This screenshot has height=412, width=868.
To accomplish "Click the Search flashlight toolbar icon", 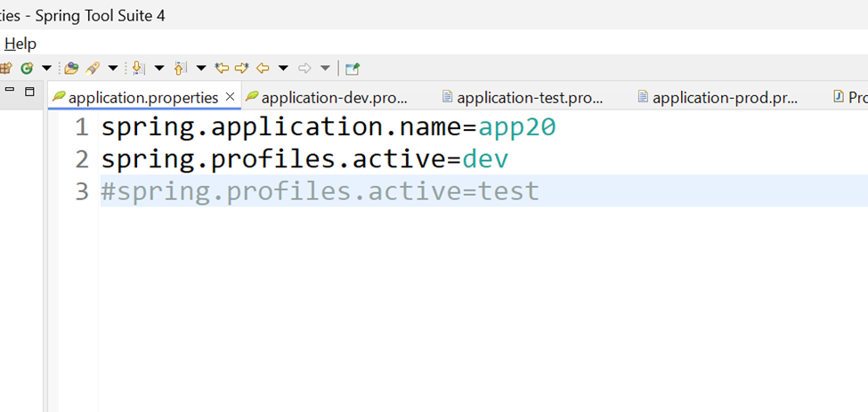I will [x=92, y=69].
